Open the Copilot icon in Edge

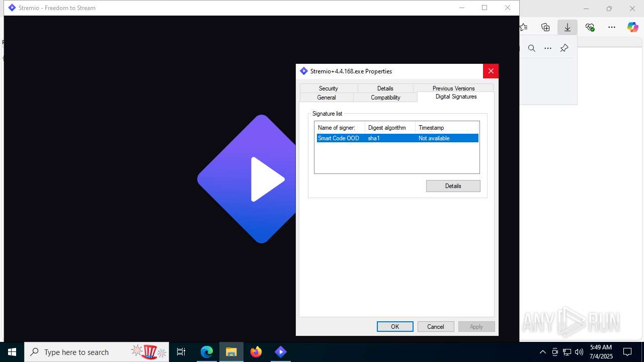point(632,27)
